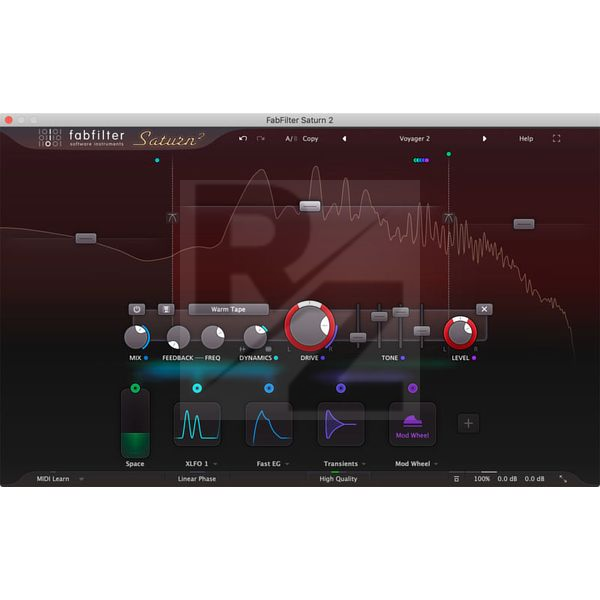
Task: Toggle full screen mode icon
Action: click(556, 139)
